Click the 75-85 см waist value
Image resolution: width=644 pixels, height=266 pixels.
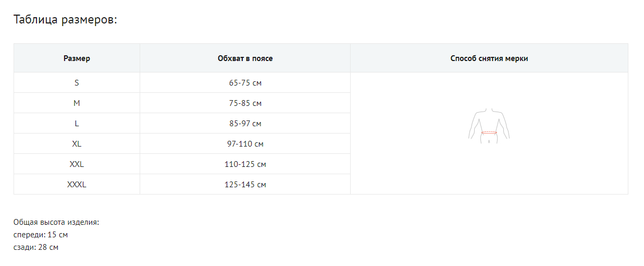[245, 103]
